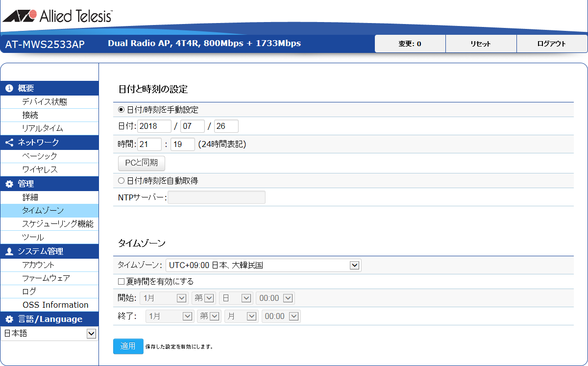Expand the 日本語 language dropdown
Viewport: 588px width, 366px height.
tap(49, 334)
